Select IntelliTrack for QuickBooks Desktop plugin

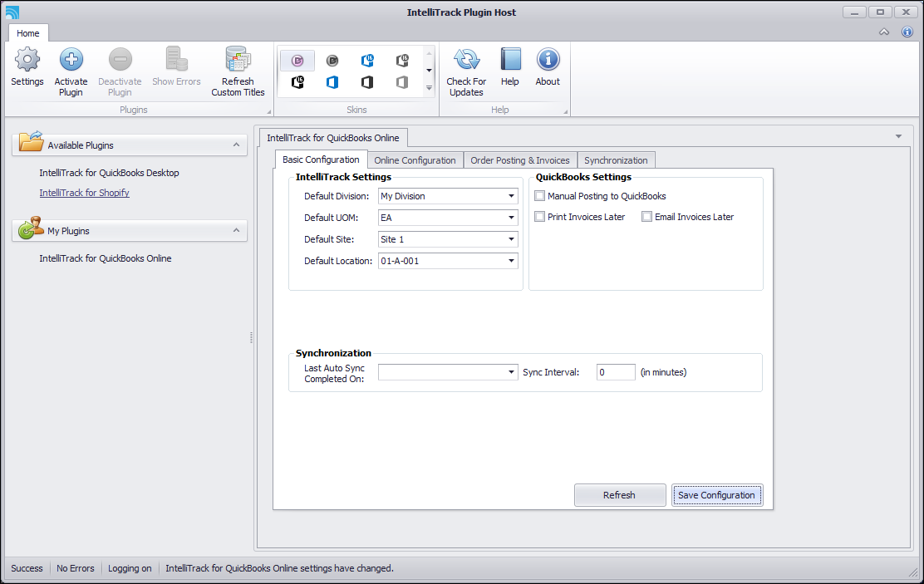tap(109, 173)
